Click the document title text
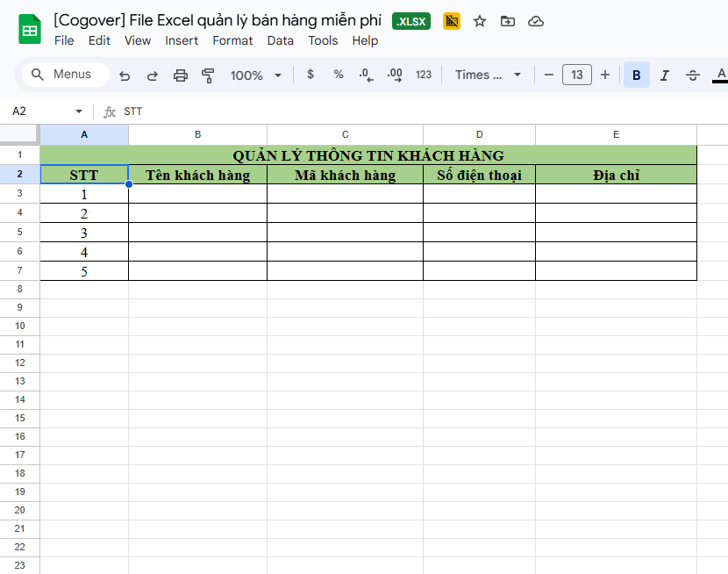Viewport: 728px width, 574px height. point(218,20)
